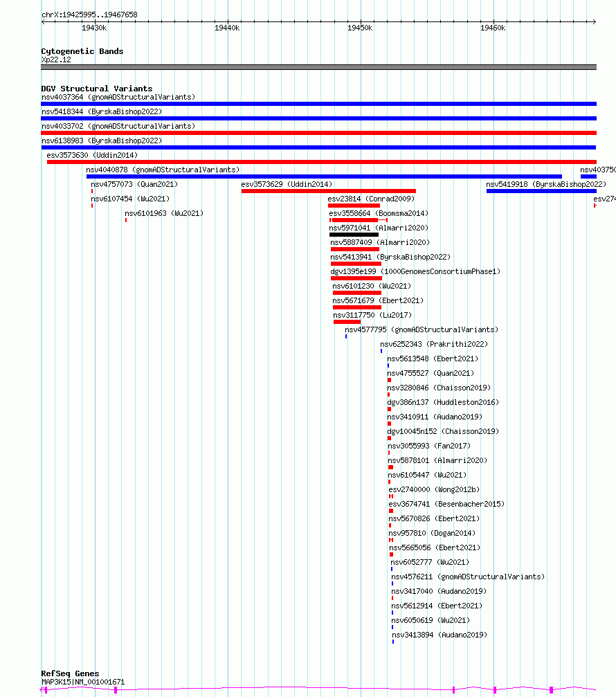616x697 pixels.
Task: Click the Xp22.12 band label
Action: coord(56,60)
